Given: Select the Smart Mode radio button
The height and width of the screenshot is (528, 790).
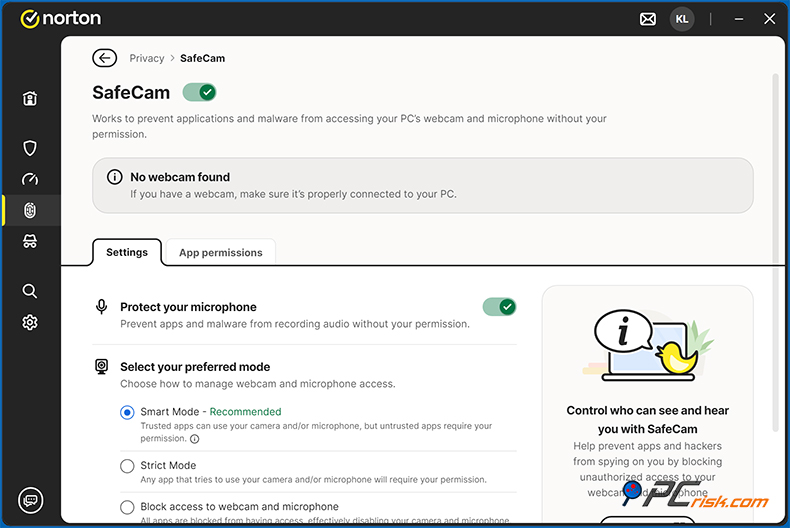Looking at the screenshot, I should coord(127,412).
